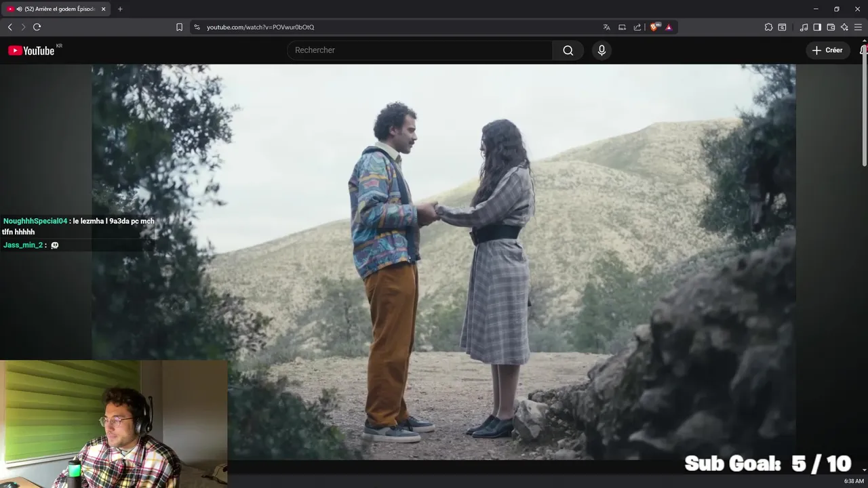Open the media control music note icon
Viewport: 868px width, 488px height.
click(x=804, y=27)
